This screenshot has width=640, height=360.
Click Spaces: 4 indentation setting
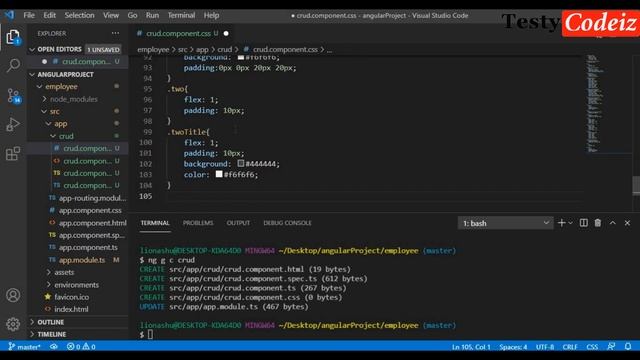[x=513, y=347]
